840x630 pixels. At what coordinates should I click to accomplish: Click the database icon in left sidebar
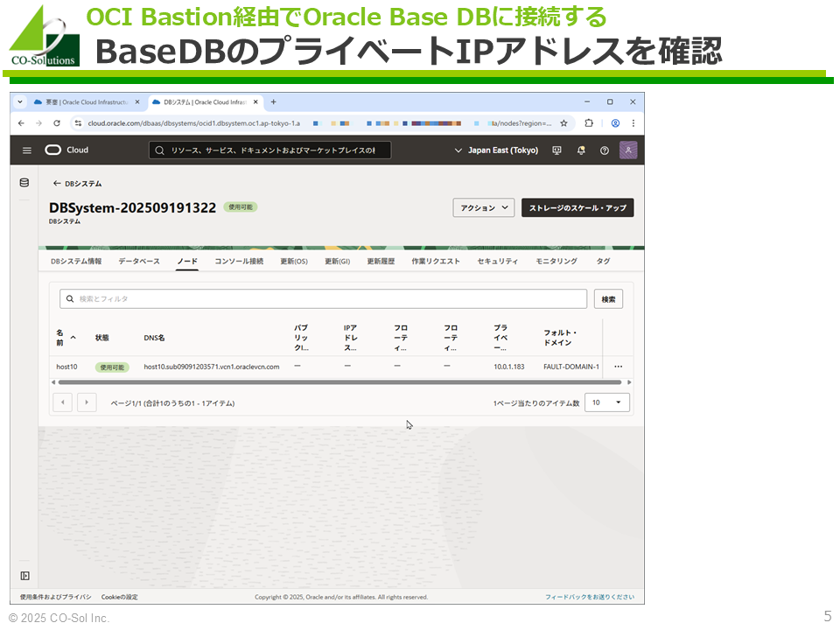pos(24,183)
